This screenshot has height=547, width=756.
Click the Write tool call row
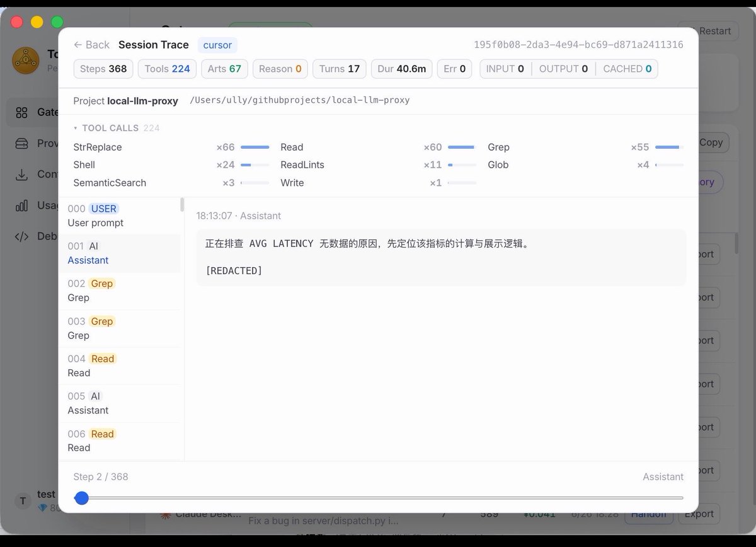[378, 183]
